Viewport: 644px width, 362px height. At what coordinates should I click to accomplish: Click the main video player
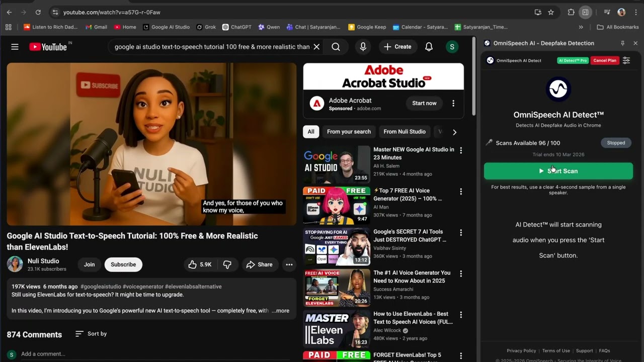(151, 144)
